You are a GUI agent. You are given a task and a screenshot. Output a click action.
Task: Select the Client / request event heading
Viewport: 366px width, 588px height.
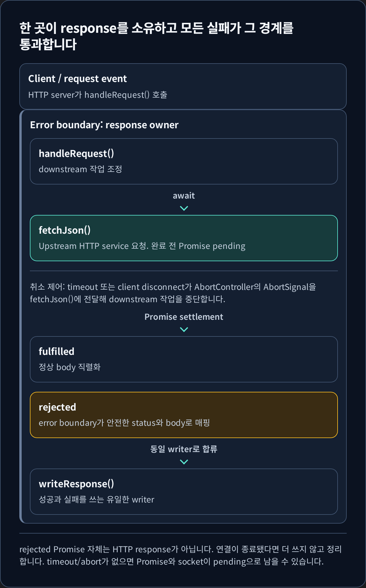77,78
